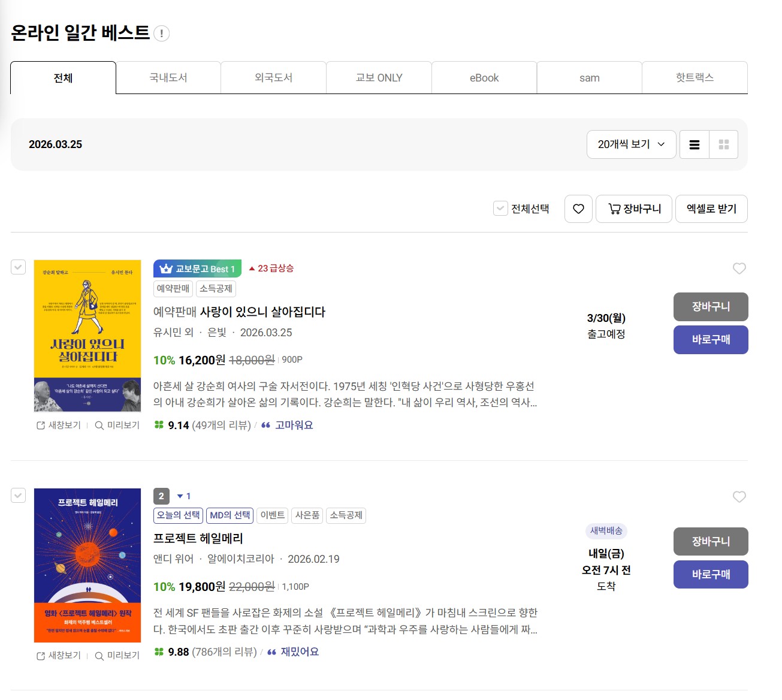The height and width of the screenshot is (700, 782).
Task: Click the 사은품 tag
Action: pos(307,515)
